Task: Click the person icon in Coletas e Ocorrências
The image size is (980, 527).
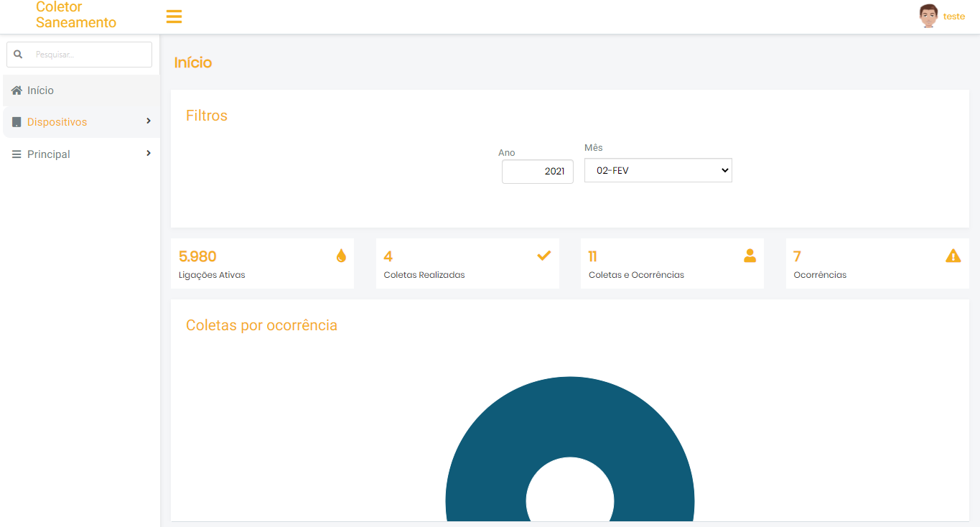Action: (750, 256)
